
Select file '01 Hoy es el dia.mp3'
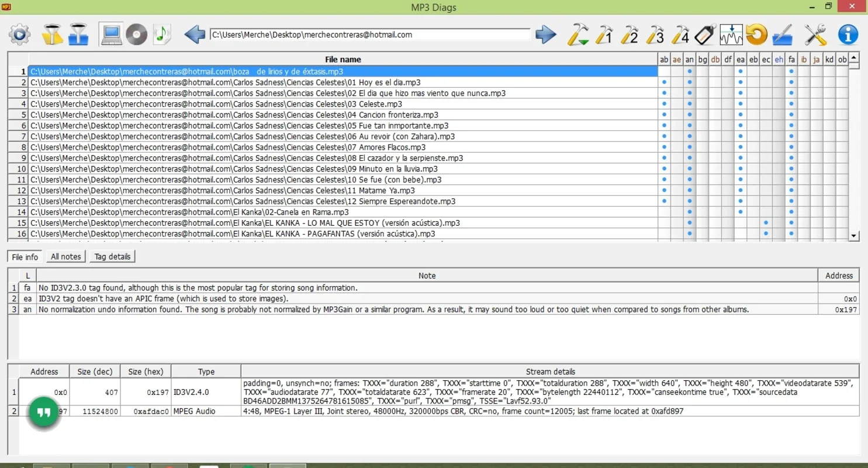tap(343, 82)
